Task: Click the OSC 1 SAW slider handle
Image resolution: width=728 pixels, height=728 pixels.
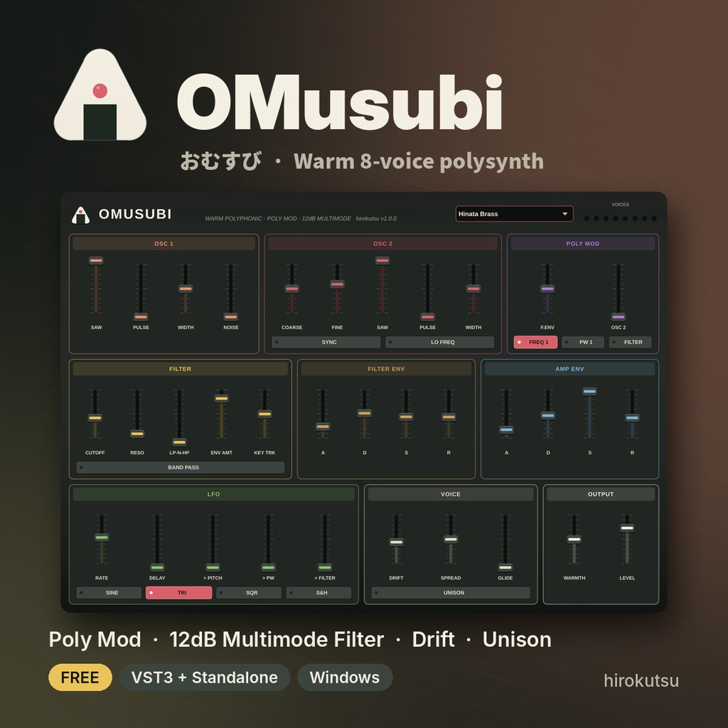Action: (x=96, y=260)
